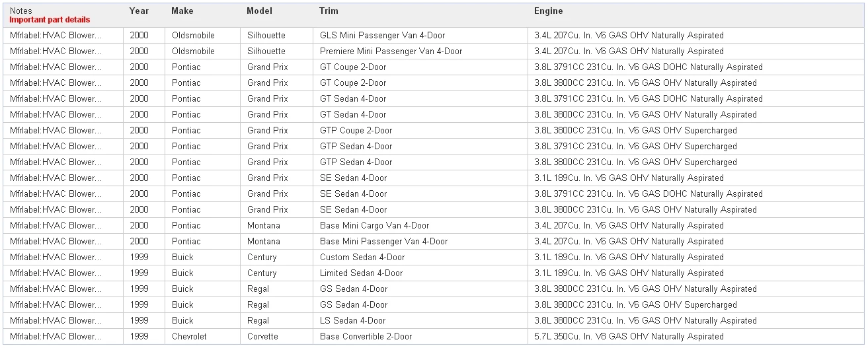Image resolution: width=868 pixels, height=348 pixels.
Task: Click the Make column header
Action: point(182,11)
